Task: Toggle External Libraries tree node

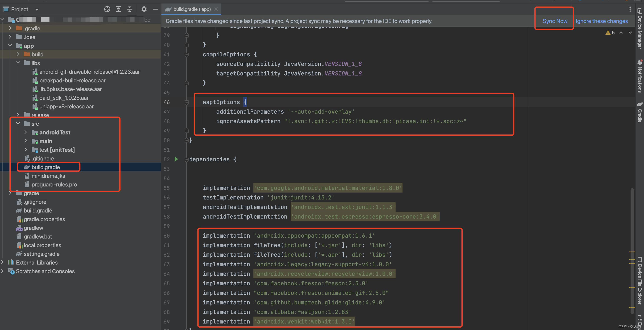Action: 4,262
